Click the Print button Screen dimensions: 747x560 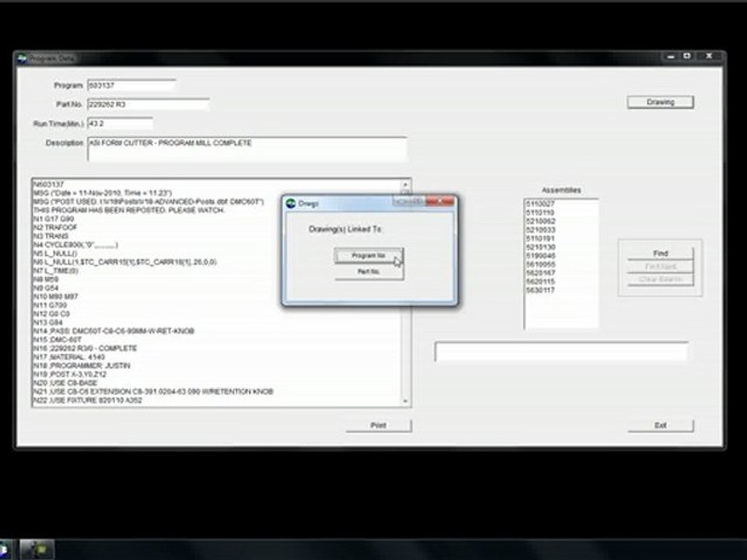point(379,425)
